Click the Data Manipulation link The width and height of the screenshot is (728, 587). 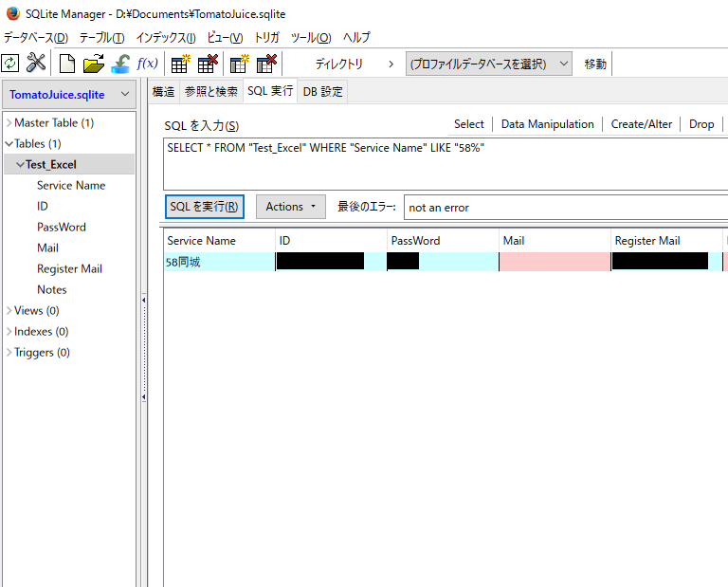[x=547, y=124]
